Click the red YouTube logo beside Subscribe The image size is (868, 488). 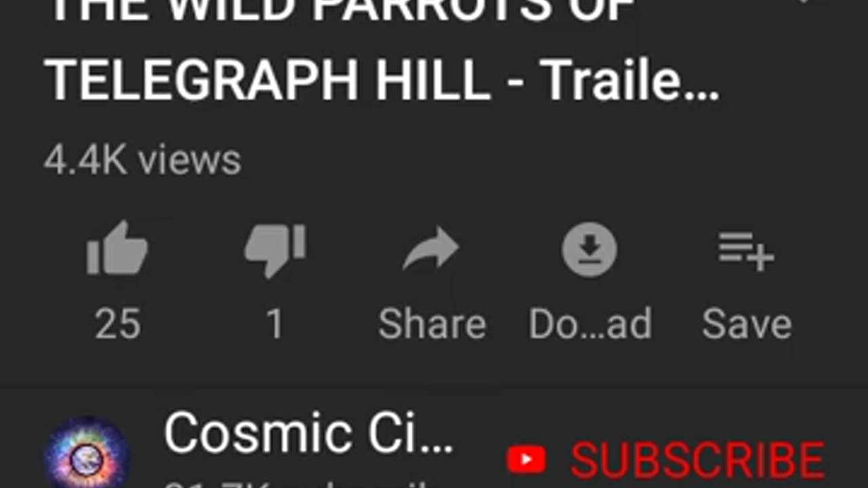click(x=527, y=460)
